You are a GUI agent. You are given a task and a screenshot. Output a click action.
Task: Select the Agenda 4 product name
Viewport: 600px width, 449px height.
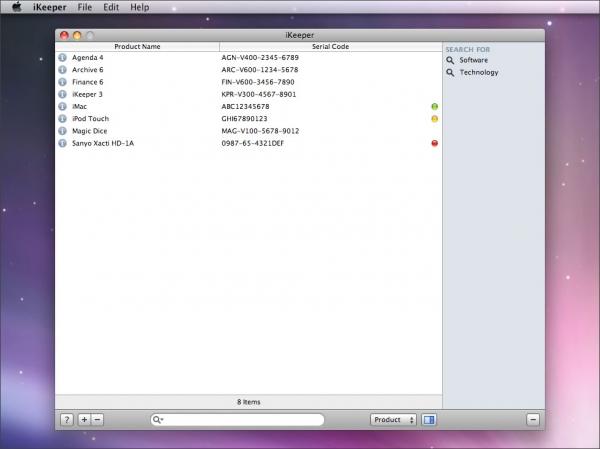(88, 57)
